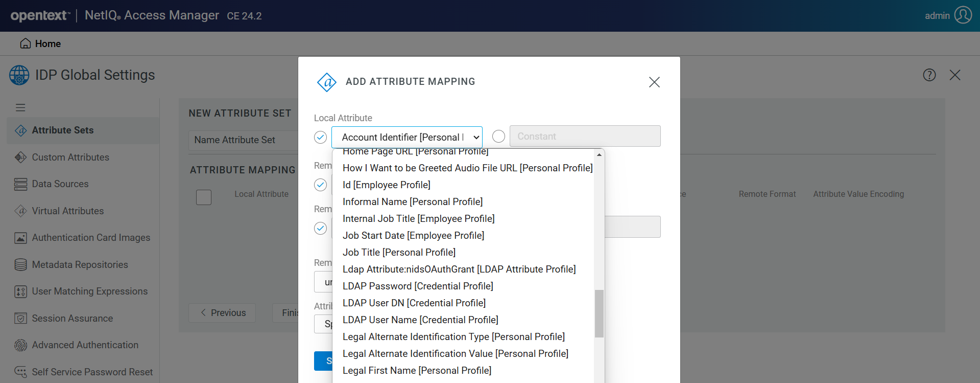The width and height of the screenshot is (980, 383).
Task: Click the Authentication Card Images icon
Action: point(21,238)
